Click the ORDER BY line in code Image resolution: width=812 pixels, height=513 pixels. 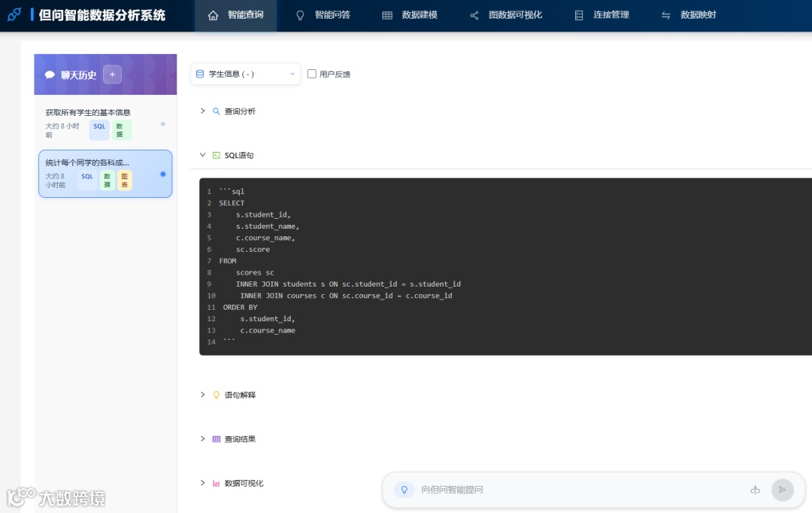point(241,308)
